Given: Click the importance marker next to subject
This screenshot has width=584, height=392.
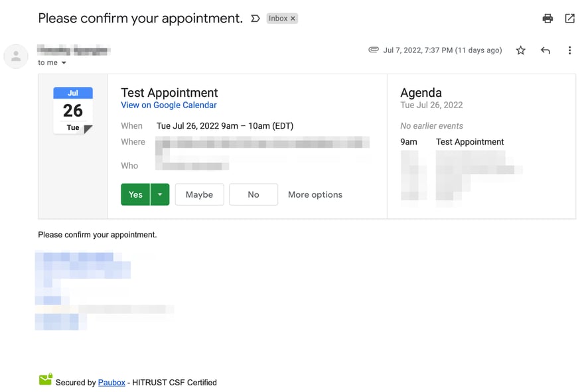Looking at the screenshot, I should [x=256, y=19].
